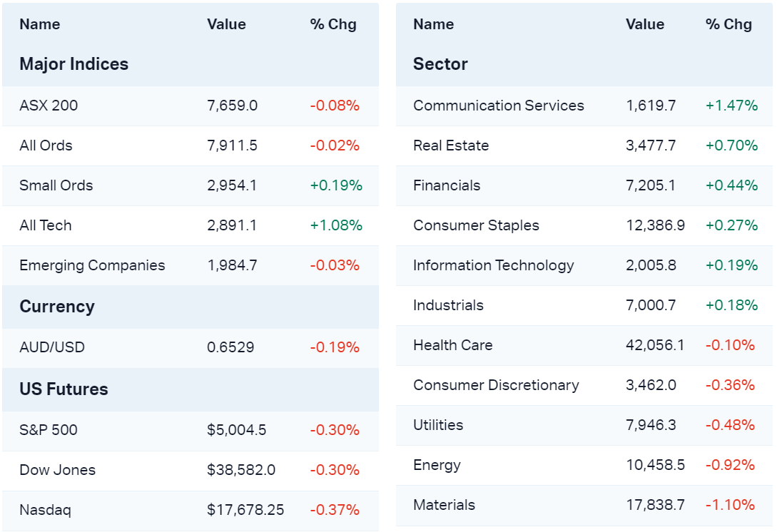Click the All Tech index name
Viewport: 777px width, 532px height.
(x=46, y=225)
